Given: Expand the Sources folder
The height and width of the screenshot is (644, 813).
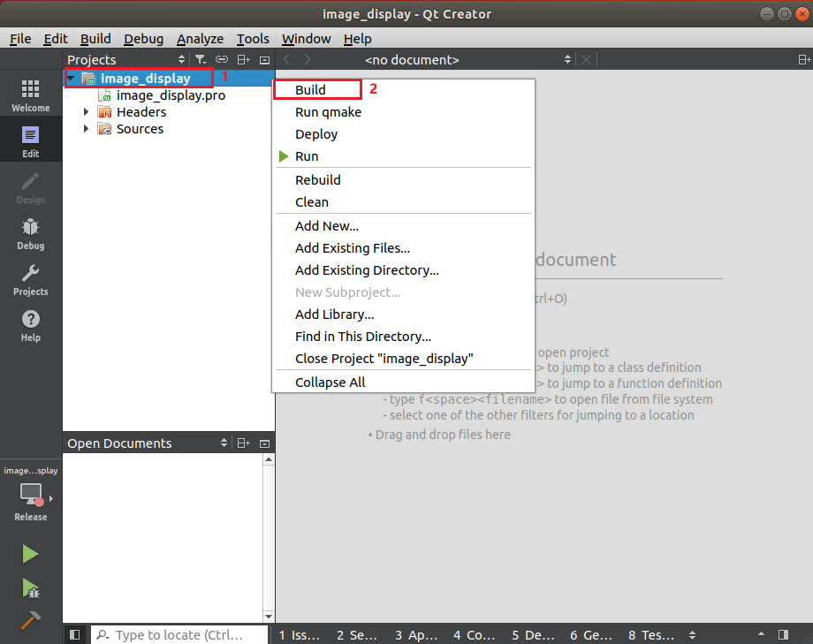Looking at the screenshot, I should tap(86, 129).
